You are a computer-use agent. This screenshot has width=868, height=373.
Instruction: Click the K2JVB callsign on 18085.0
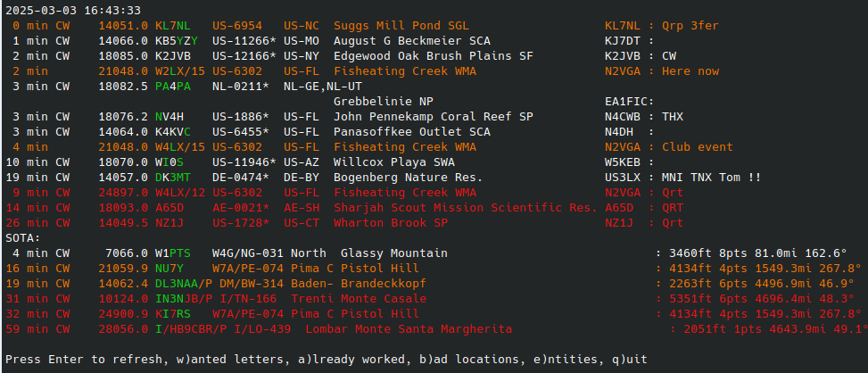pos(173,56)
